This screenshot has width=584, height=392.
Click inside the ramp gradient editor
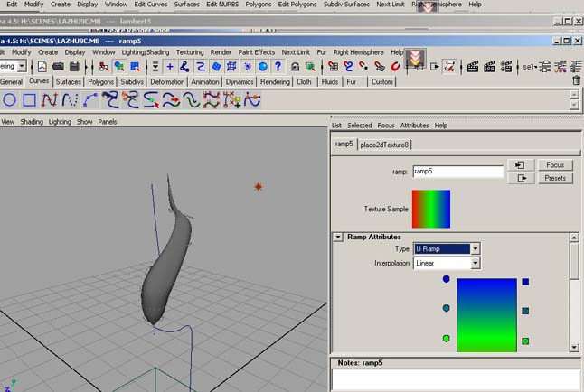486,315
